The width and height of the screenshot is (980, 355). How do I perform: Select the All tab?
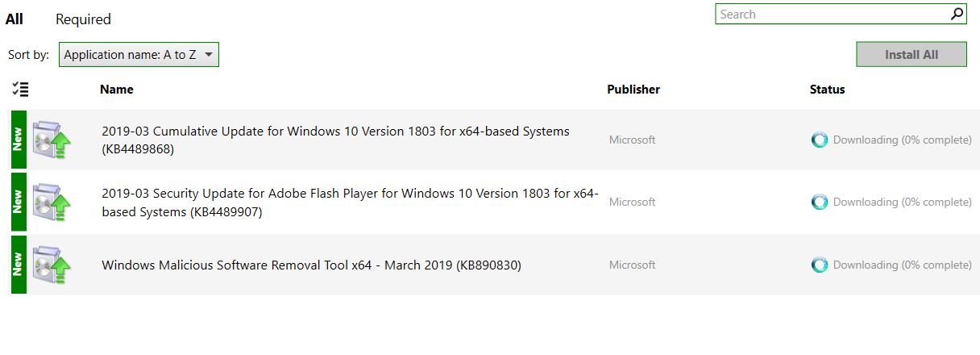coord(15,19)
